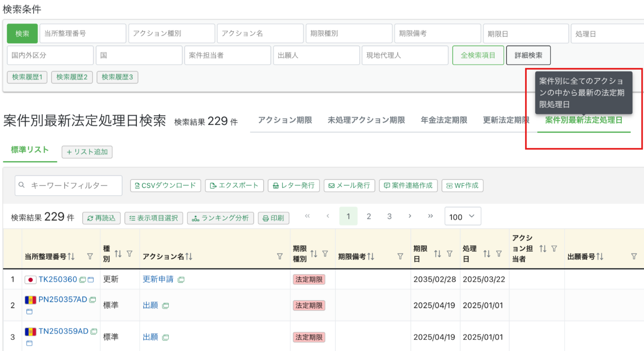Filter the アクション名 column

(x=280, y=256)
